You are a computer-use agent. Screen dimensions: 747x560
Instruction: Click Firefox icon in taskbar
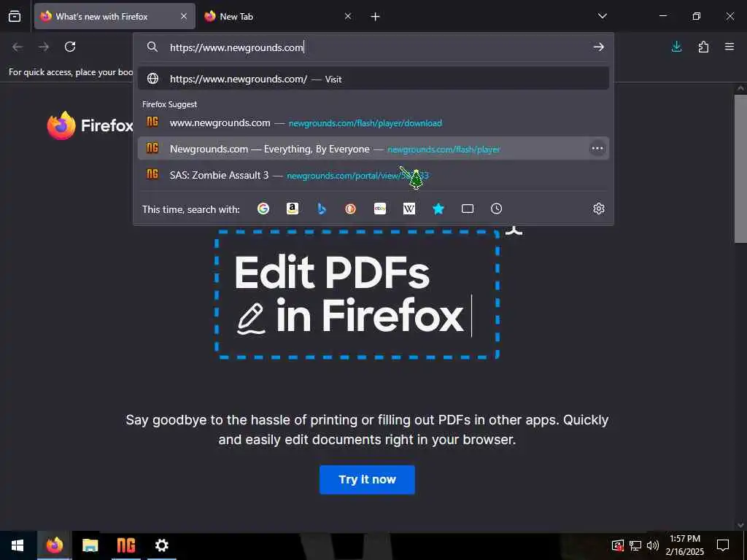(x=54, y=545)
